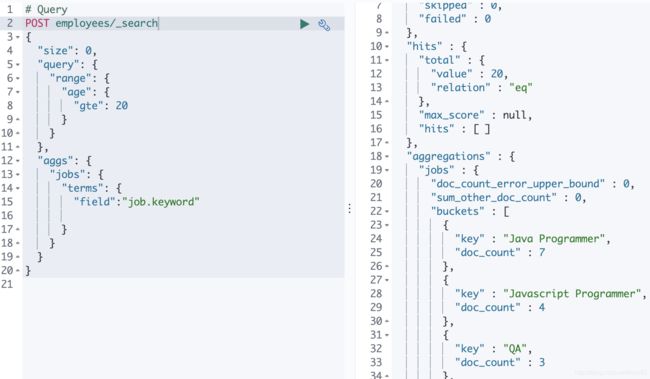The image size is (650, 379).
Task: Click the "failed" : 0 line in the response
Action: tap(455, 19)
